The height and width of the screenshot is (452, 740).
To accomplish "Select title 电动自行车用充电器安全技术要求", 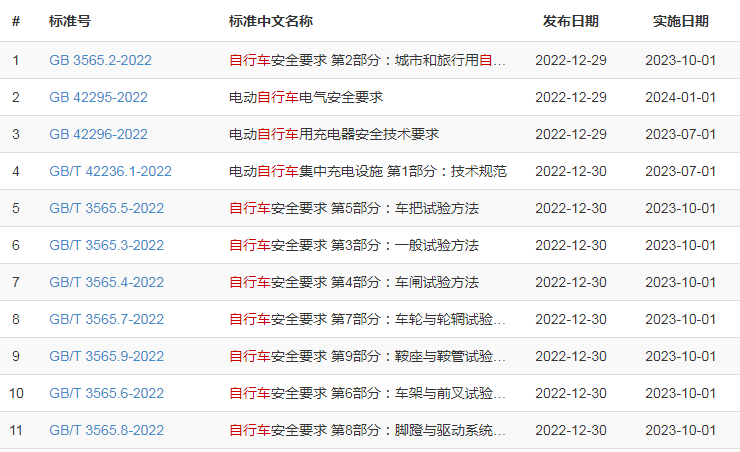I will (x=334, y=134).
